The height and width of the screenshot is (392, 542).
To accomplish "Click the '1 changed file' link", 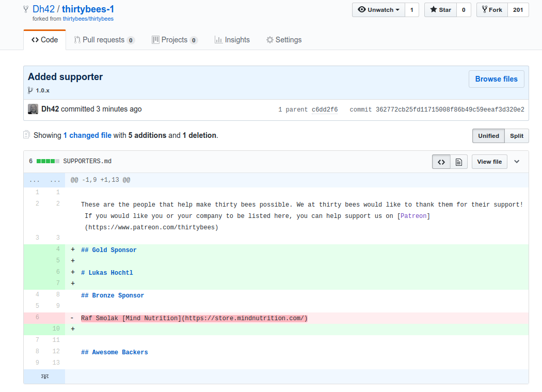I will 87,135.
